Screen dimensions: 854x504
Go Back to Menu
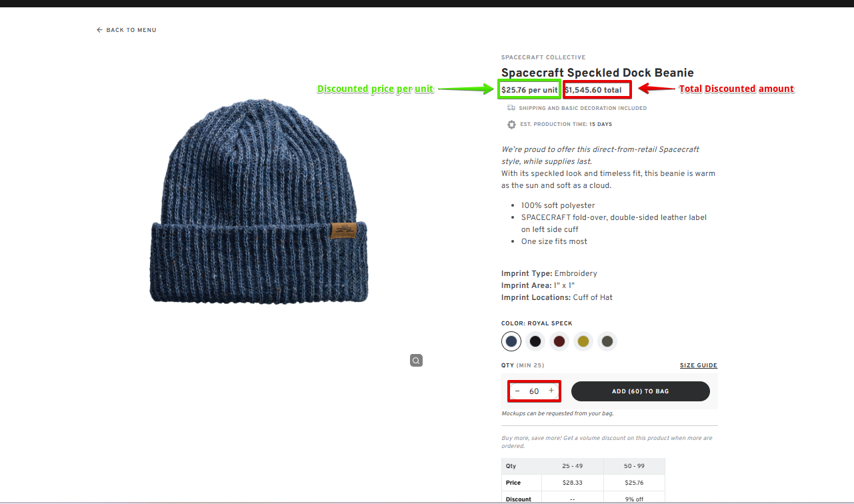[127, 30]
